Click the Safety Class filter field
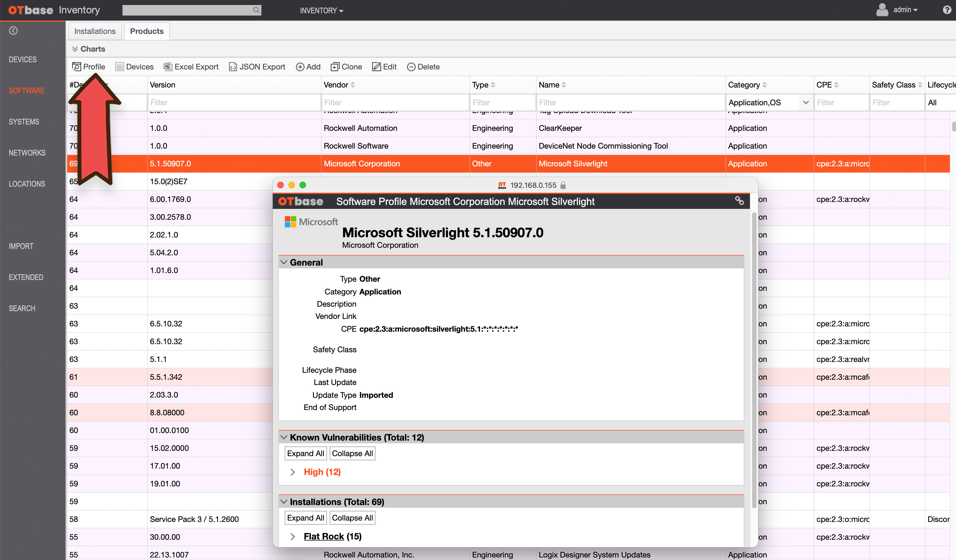 point(897,102)
